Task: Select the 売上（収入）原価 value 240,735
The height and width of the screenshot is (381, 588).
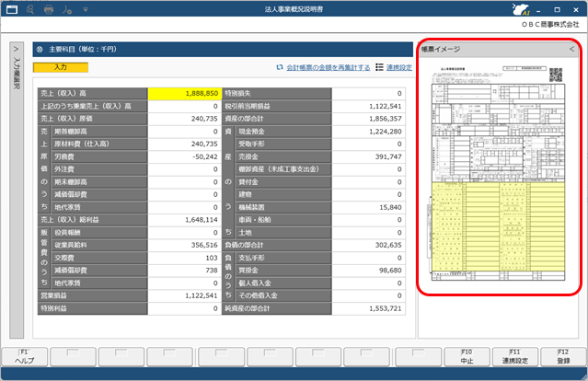Action: tap(185, 119)
